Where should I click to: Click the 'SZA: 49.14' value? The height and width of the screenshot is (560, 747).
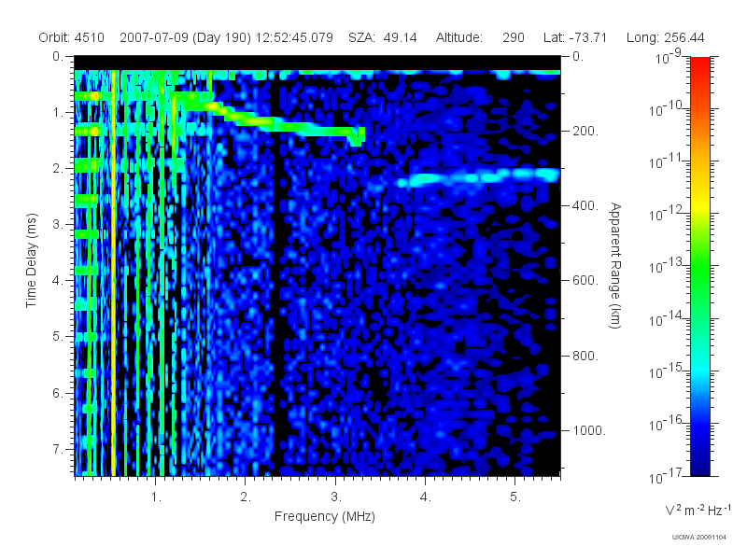click(x=383, y=37)
